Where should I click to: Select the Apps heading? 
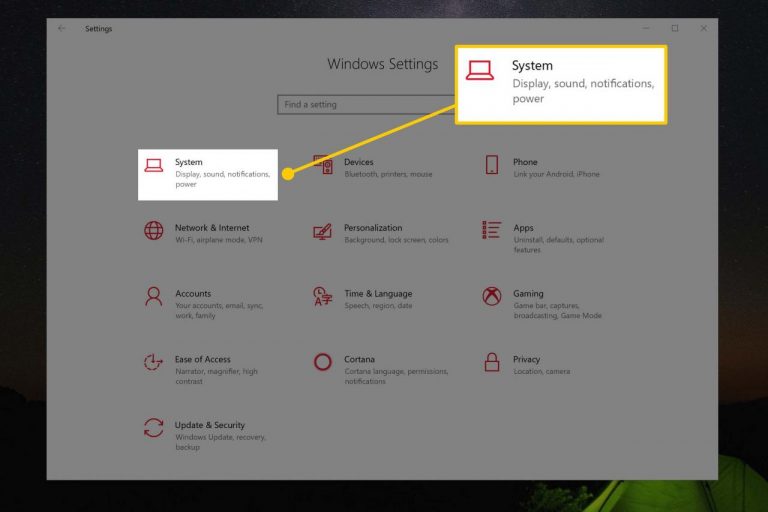point(523,228)
